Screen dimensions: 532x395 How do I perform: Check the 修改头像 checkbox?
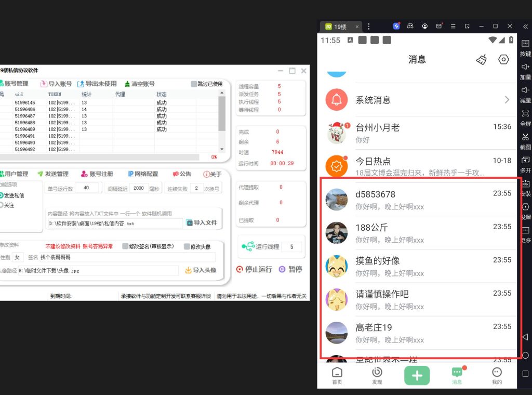point(187,246)
